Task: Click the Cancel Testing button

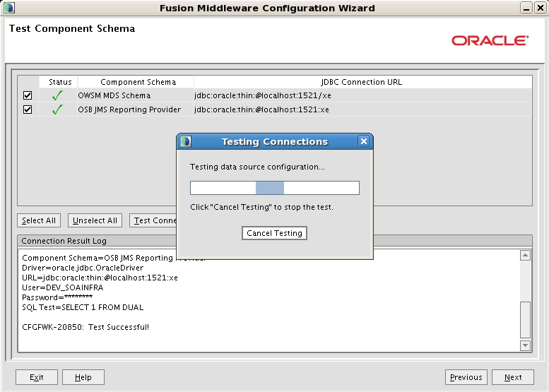Action: 274,233
